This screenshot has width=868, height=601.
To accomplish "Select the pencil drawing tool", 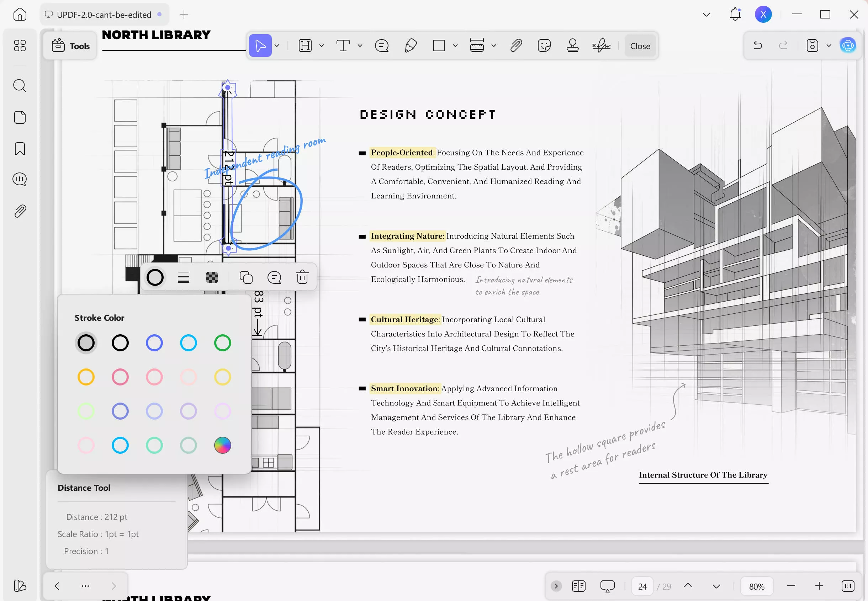I will coord(411,46).
